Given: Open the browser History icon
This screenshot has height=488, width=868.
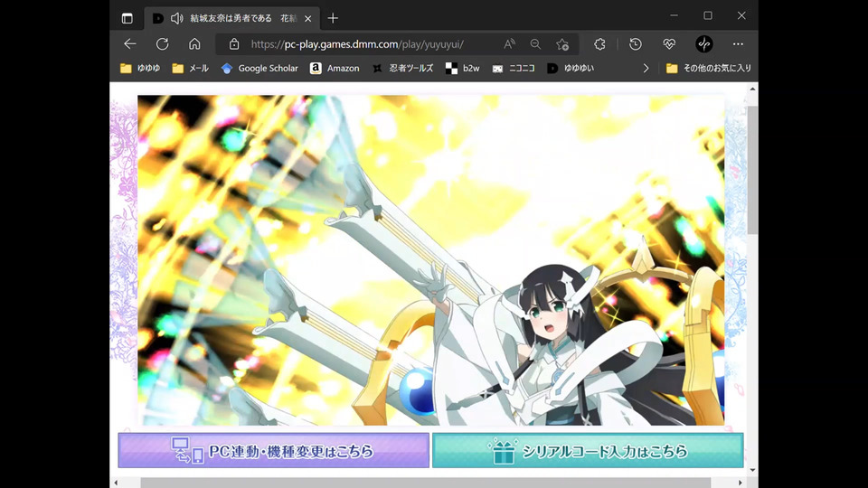Looking at the screenshot, I should [636, 43].
